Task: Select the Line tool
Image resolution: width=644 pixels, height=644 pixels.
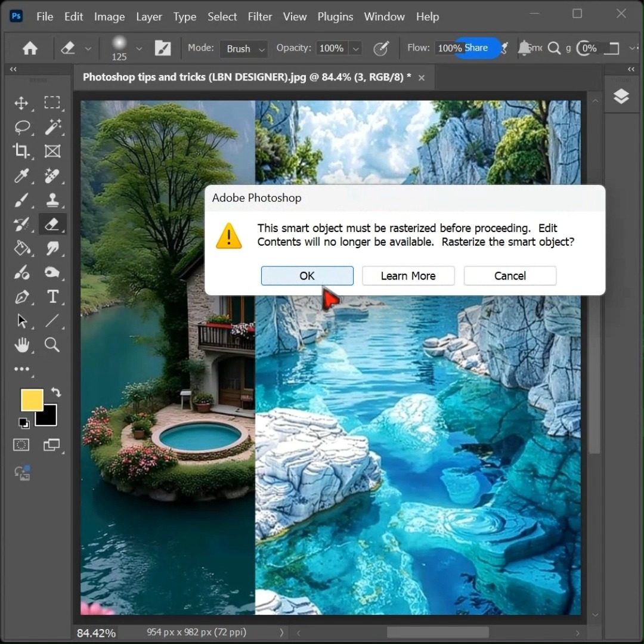Action: [52, 321]
